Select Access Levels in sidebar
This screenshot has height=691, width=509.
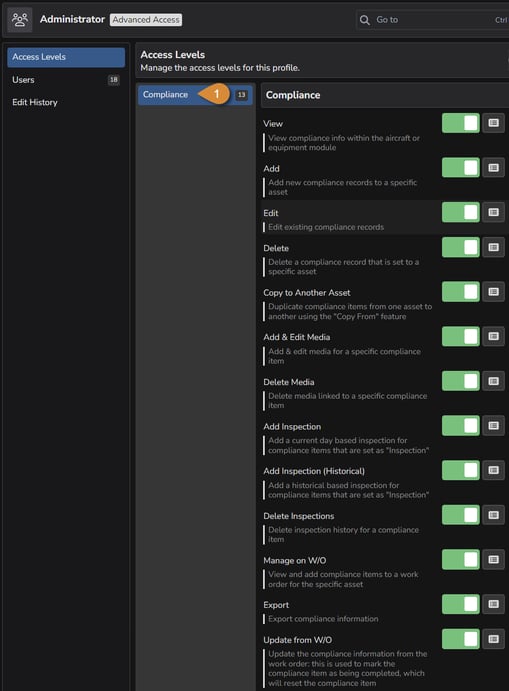tap(66, 57)
